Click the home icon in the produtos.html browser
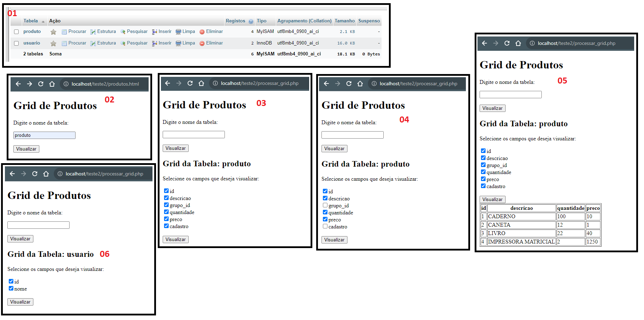The width and height of the screenshot is (644, 320). (52, 84)
